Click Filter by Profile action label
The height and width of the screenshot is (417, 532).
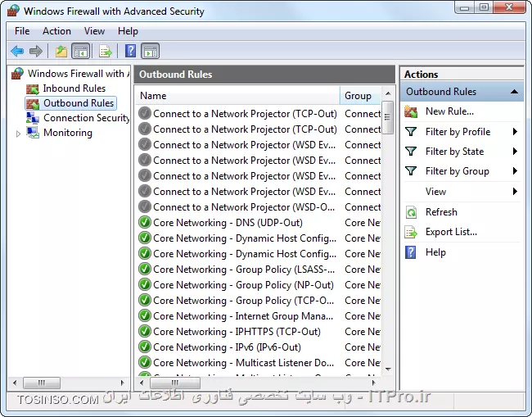tap(458, 132)
